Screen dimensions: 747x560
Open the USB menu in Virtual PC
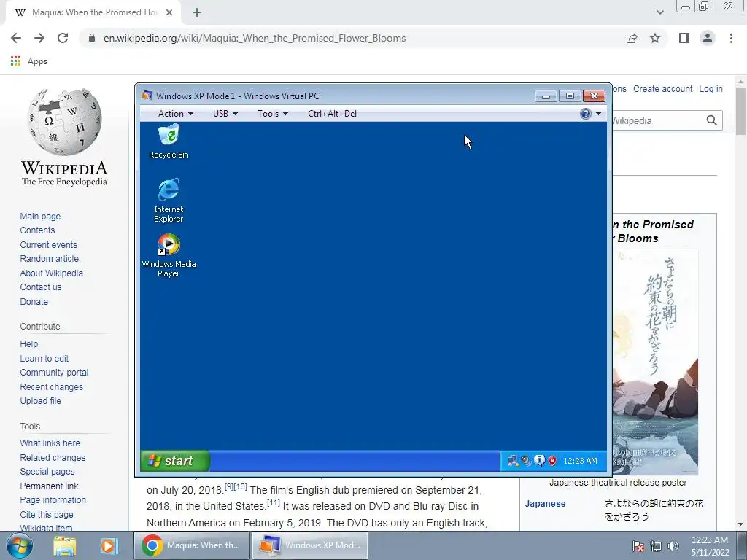pyautogui.click(x=225, y=113)
